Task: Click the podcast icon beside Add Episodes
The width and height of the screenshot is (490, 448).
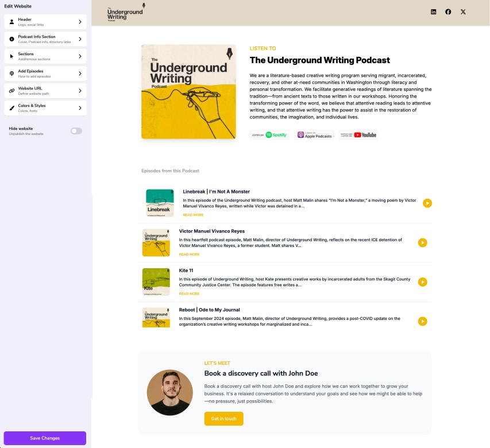Action: click(x=11, y=74)
